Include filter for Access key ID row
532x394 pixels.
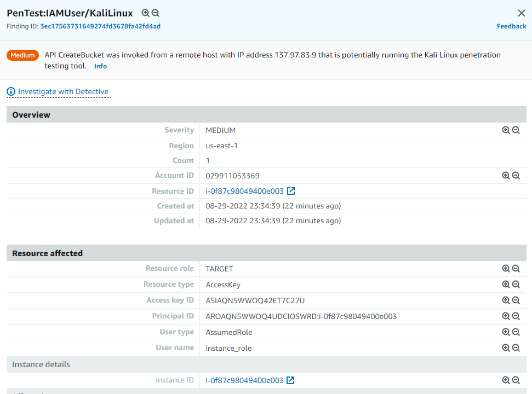tap(506, 300)
